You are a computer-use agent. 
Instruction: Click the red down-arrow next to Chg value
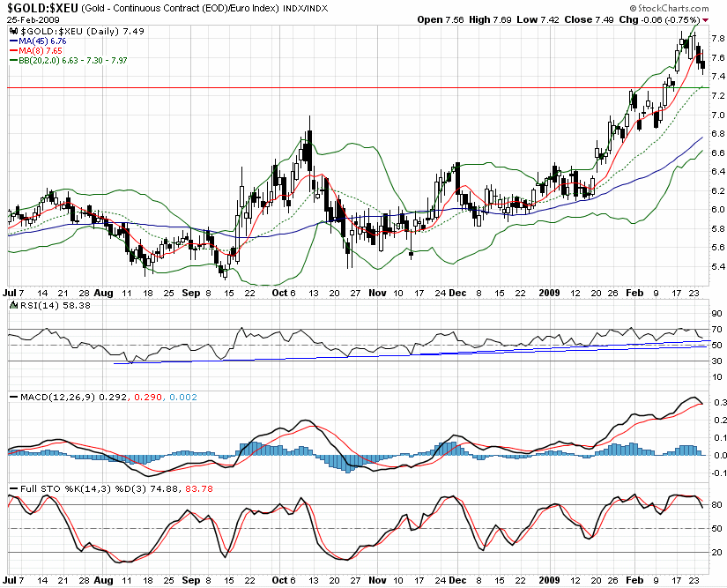tap(706, 20)
